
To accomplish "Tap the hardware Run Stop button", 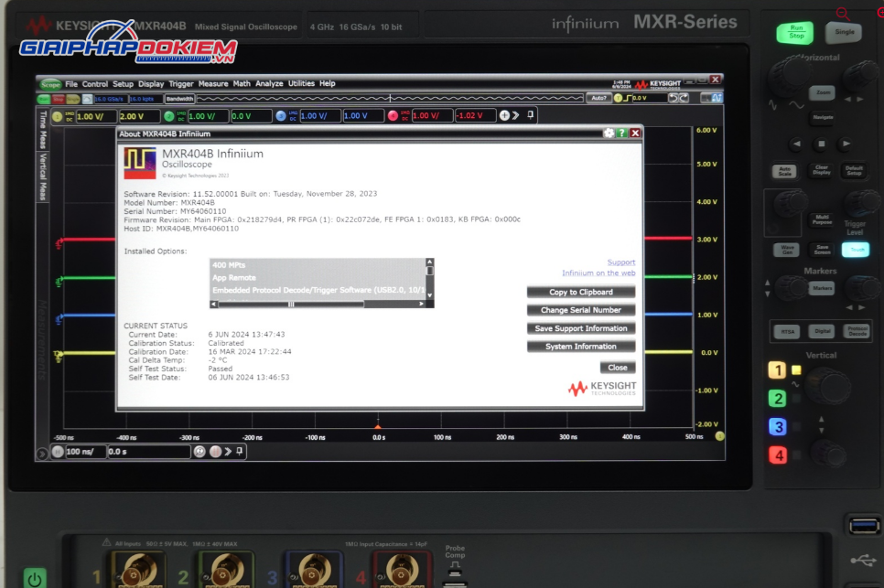I will (795, 32).
